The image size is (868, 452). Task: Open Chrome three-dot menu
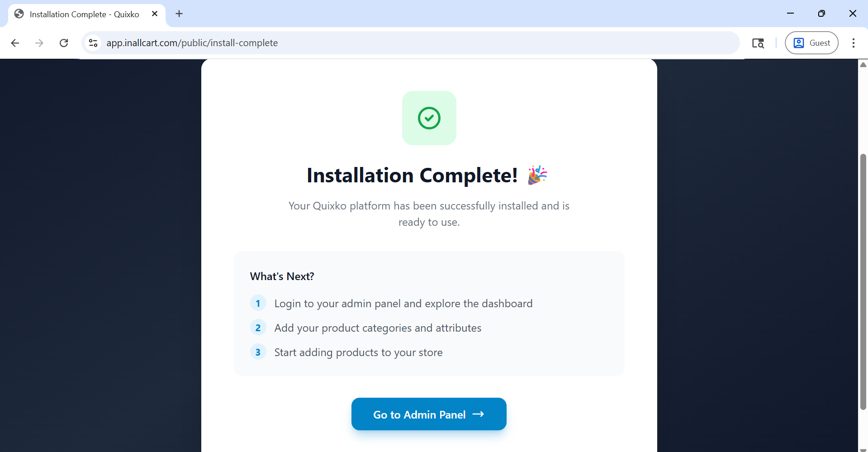[854, 43]
